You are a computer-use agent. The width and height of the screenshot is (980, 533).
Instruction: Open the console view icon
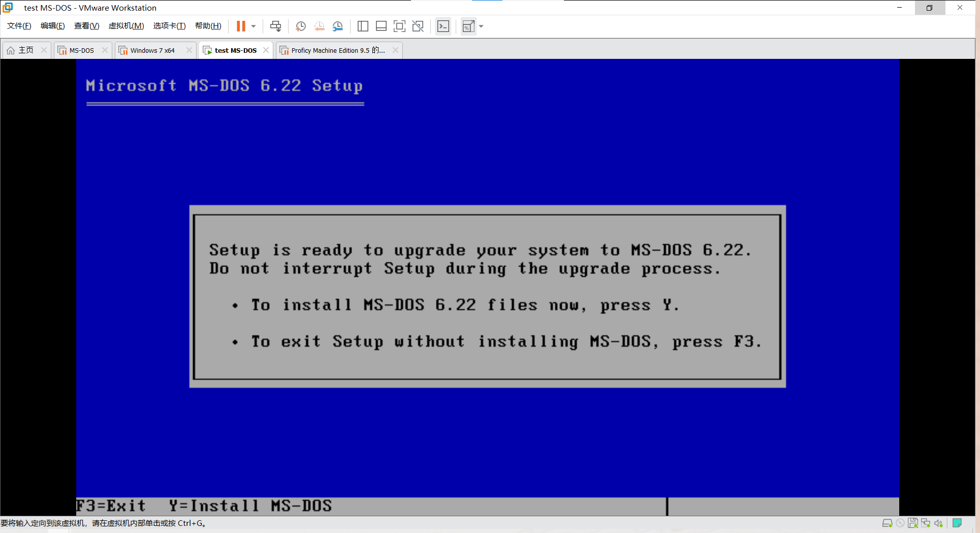click(444, 26)
